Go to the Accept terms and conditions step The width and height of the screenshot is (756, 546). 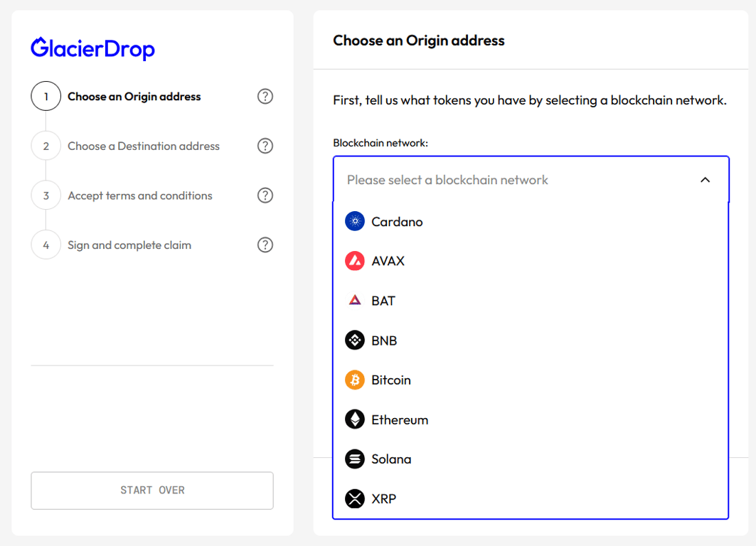click(x=139, y=195)
